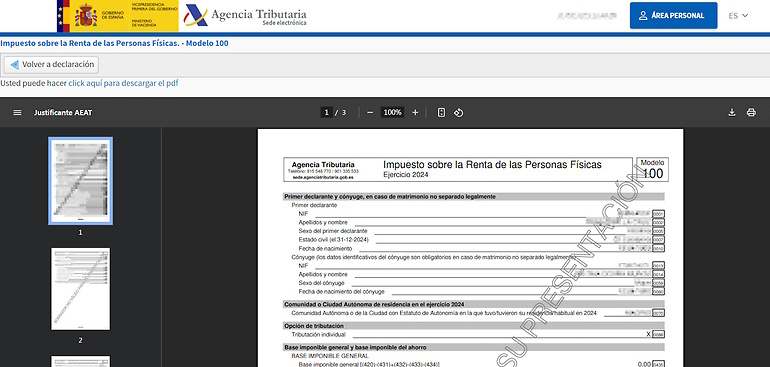Click the fit to page icon
This screenshot has height=367, width=770.
coord(441,113)
